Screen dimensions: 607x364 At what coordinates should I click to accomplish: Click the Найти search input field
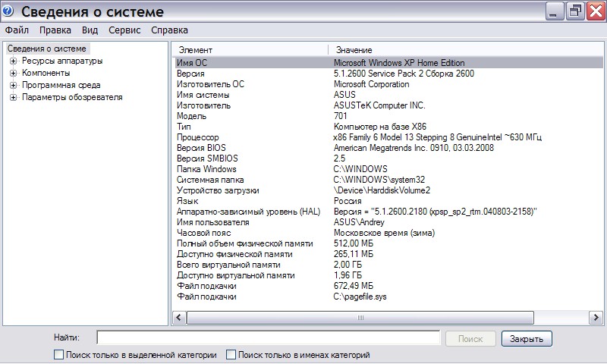pos(268,337)
